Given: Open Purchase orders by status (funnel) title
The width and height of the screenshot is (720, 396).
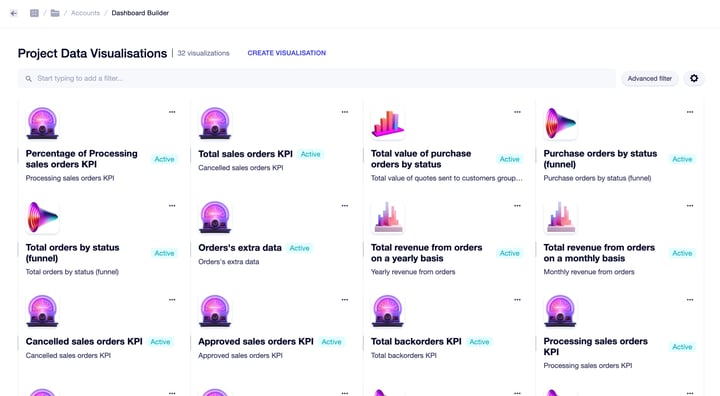Looking at the screenshot, I should [x=600, y=159].
